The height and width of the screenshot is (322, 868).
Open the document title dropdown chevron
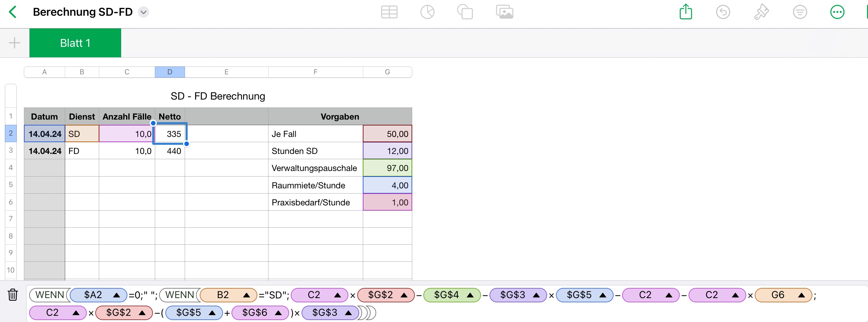tap(143, 12)
